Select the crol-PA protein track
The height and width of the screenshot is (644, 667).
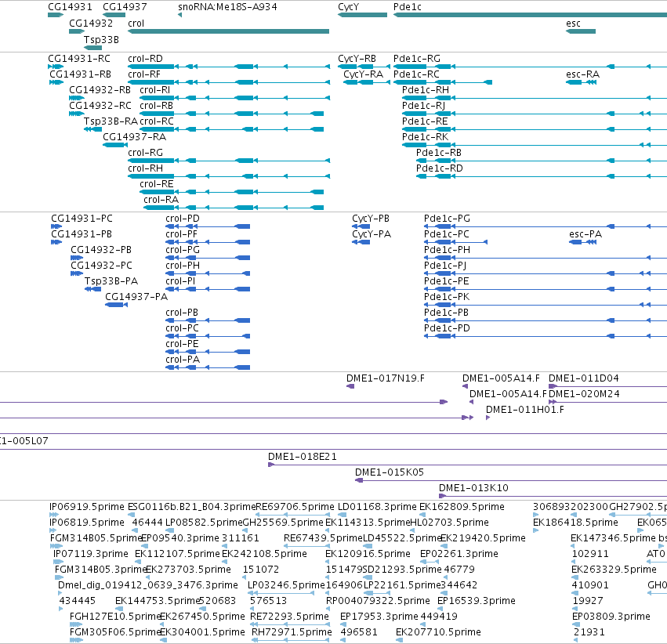(208, 367)
